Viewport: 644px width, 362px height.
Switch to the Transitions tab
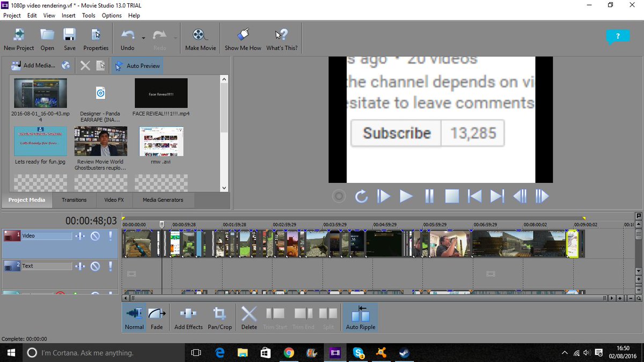[x=74, y=200]
